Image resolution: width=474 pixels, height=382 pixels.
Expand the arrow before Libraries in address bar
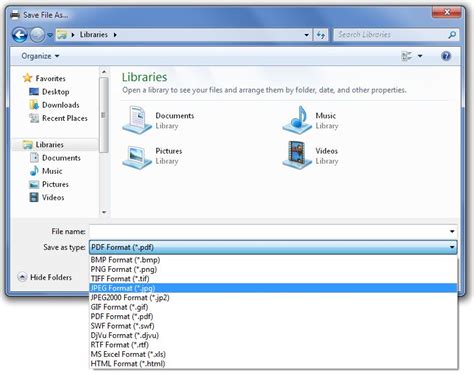(x=73, y=35)
